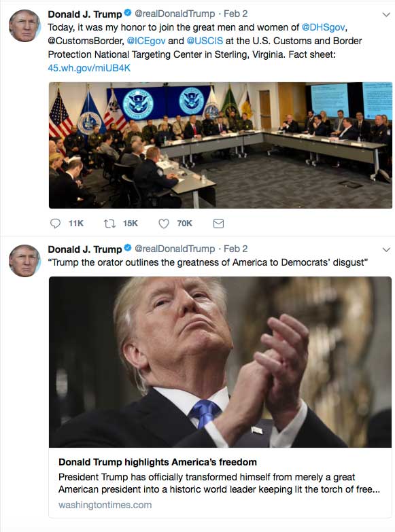The image size is (395, 532).
Task: Click verified badge on second tweet
Action: tap(128, 249)
